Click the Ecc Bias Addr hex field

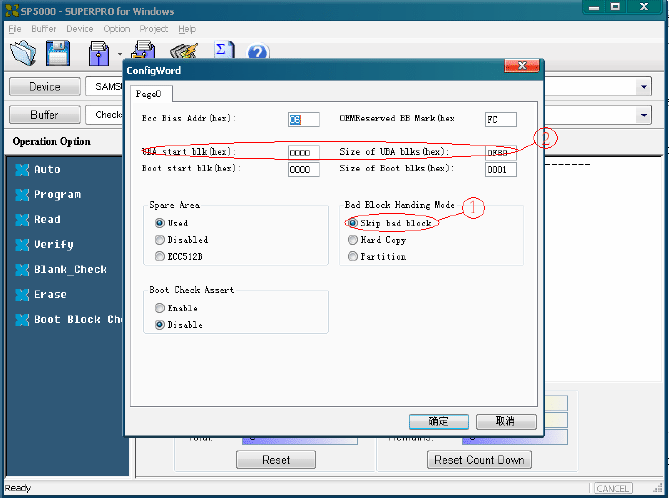pos(303,119)
